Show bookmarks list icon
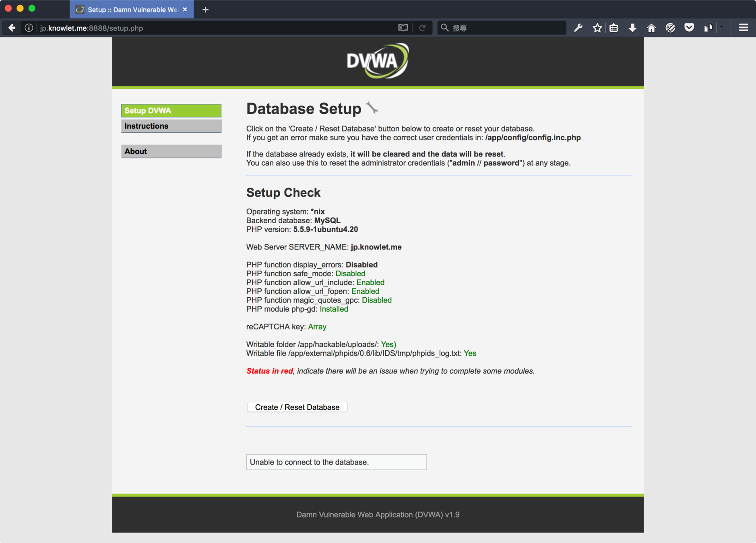Image resolution: width=756 pixels, height=543 pixels. (613, 28)
